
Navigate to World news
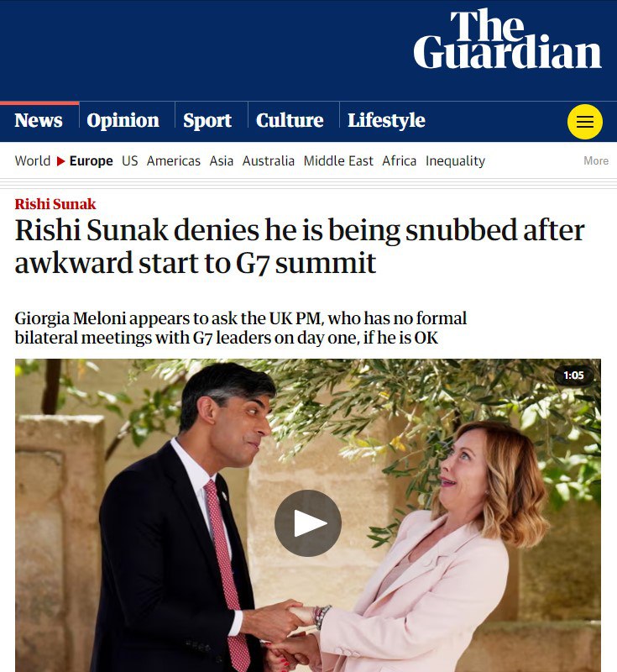[33, 161]
